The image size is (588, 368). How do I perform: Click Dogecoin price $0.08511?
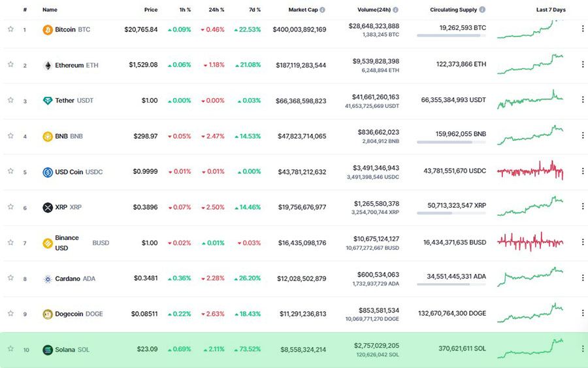pyautogui.click(x=144, y=314)
